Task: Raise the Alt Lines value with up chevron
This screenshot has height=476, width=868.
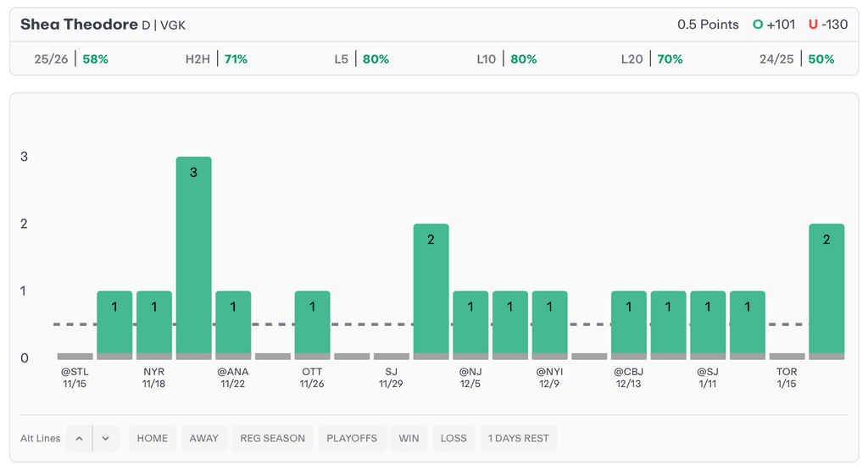Action: tap(79, 438)
